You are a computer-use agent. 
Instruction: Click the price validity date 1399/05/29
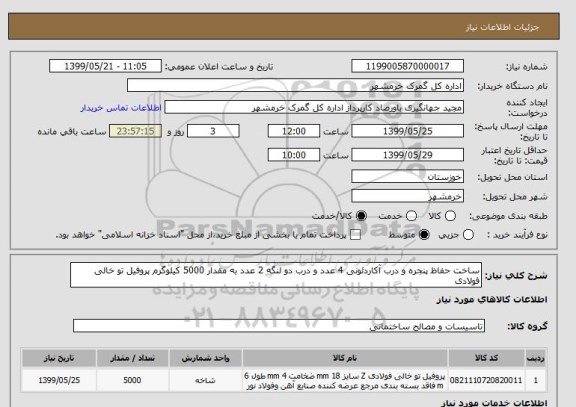407,155
